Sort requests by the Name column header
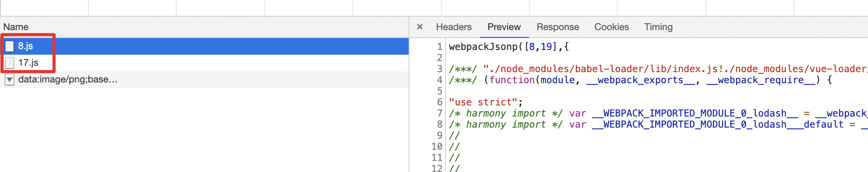868x172 pixels. [16, 27]
